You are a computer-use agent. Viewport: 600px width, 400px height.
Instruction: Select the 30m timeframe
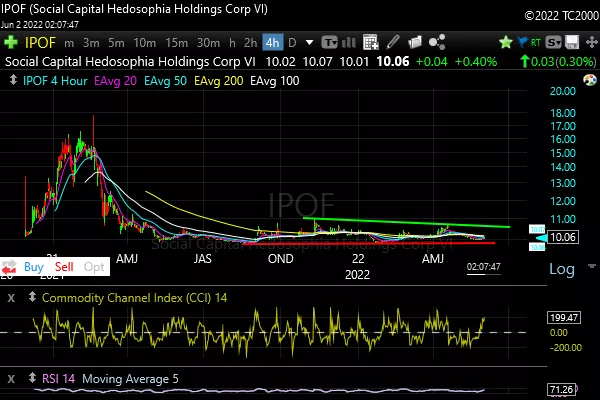pos(208,43)
